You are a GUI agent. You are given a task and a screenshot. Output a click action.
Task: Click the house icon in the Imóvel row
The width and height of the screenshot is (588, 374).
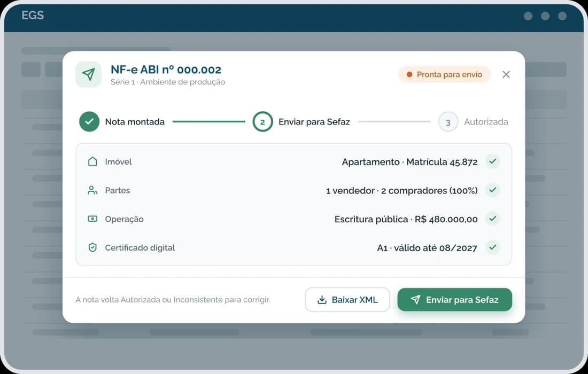pyautogui.click(x=92, y=161)
